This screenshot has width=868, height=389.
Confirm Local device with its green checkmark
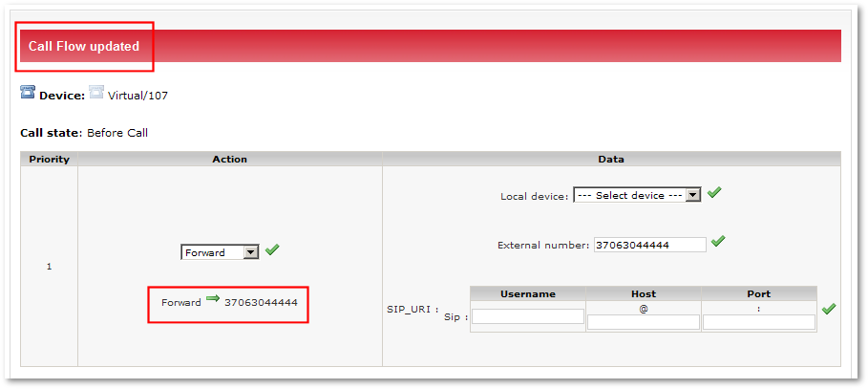pos(713,192)
